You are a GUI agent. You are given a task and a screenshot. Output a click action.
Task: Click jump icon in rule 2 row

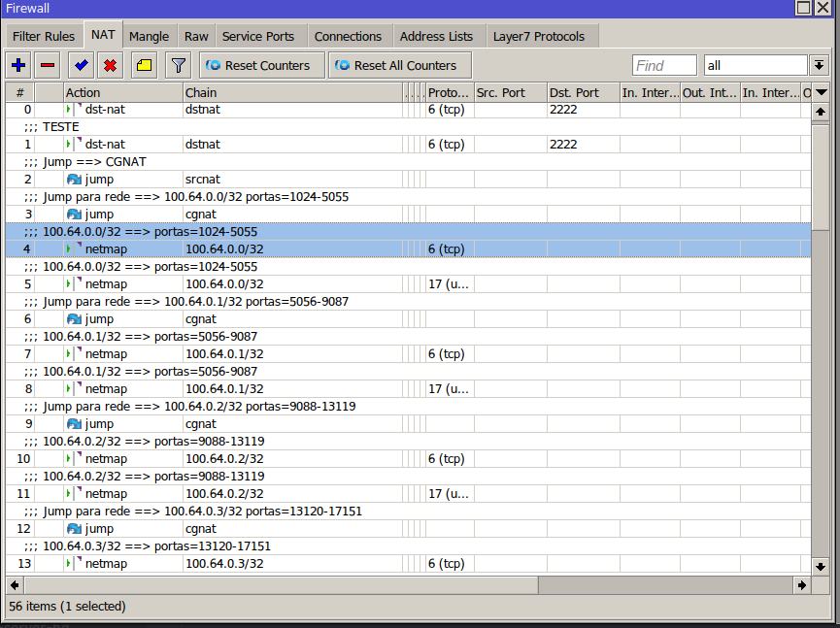coord(74,180)
